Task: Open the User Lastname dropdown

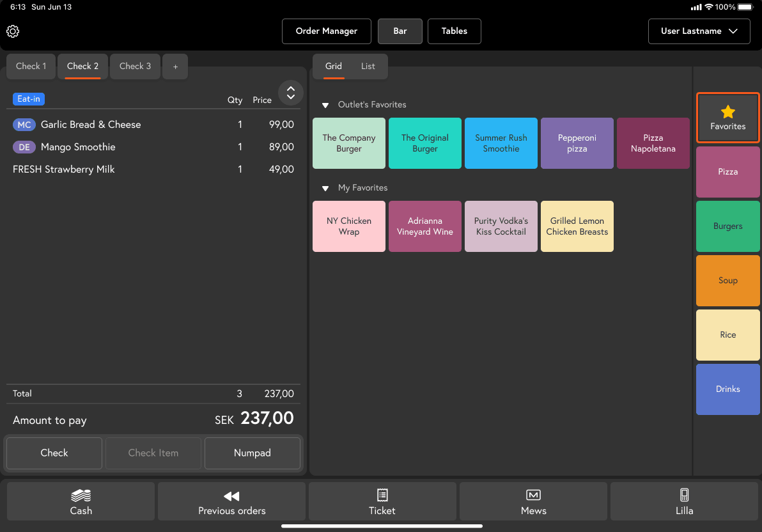Action: [699, 31]
